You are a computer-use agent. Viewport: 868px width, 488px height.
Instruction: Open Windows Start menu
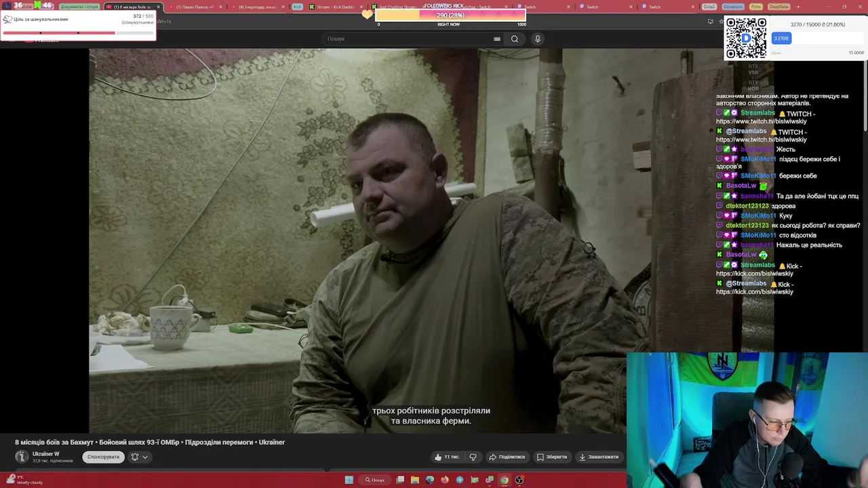point(349,480)
